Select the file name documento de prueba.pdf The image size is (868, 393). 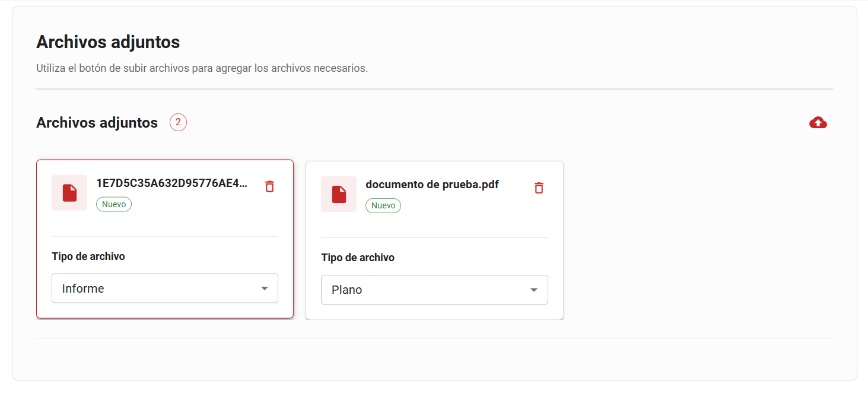(x=432, y=184)
